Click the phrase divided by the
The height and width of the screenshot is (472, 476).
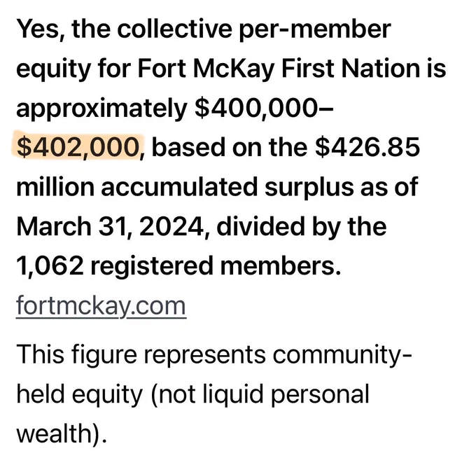point(302,227)
